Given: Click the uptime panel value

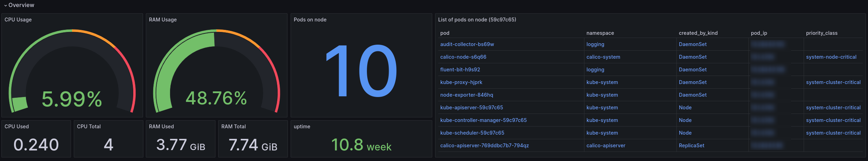Looking at the screenshot, I should pyautogui.click(x=361, y=145).
